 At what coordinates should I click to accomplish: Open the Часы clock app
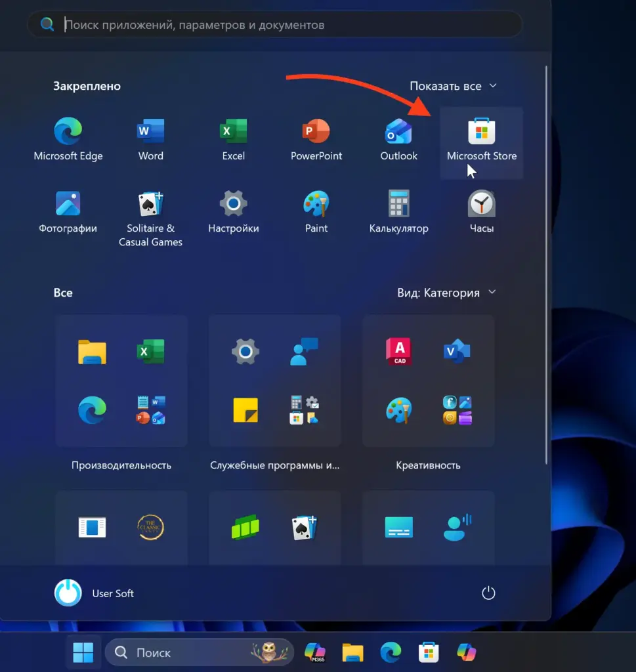tap(481, 212)
